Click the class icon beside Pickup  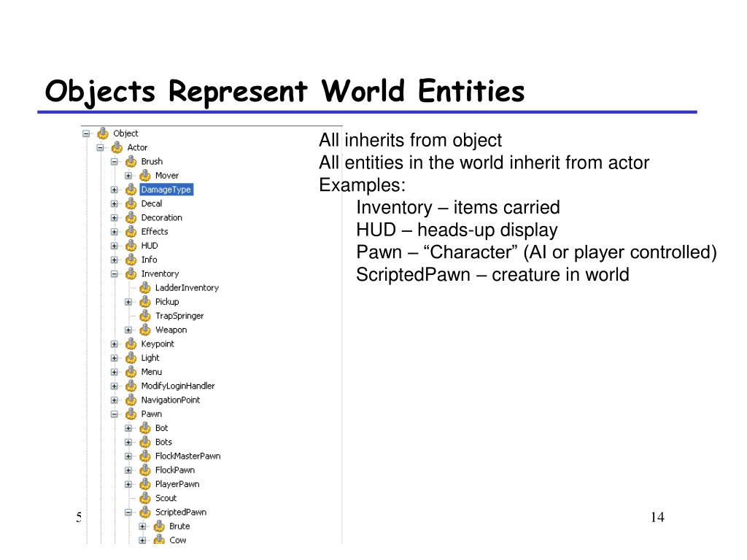pyautogui.click(x=145, y=302)
